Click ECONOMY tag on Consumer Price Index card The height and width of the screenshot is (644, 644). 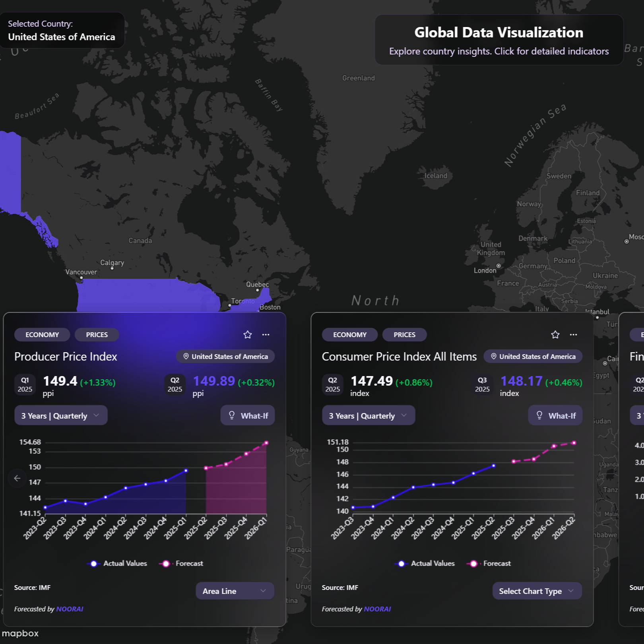[x=350, y=335]
